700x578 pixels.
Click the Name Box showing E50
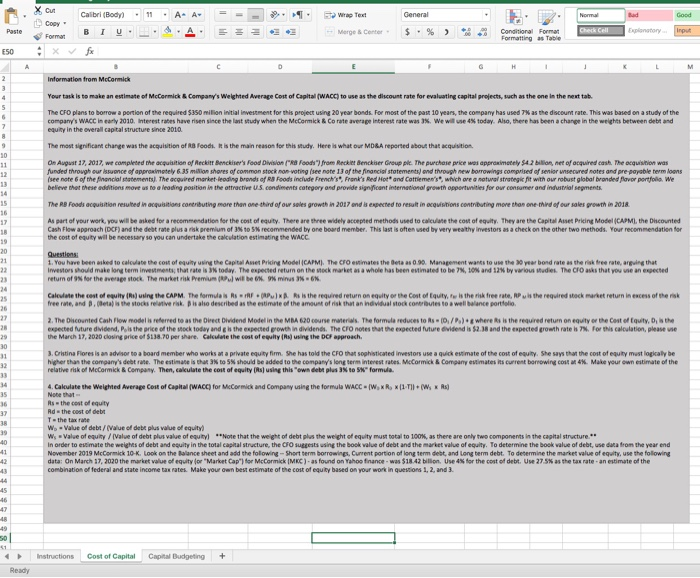click(x=17, y=52)
